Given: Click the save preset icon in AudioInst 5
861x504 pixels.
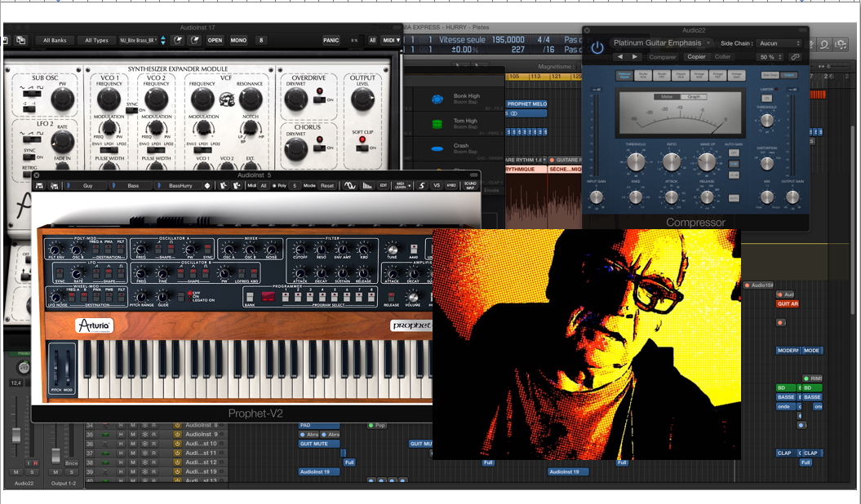Looking at the screenshot, I should pyautogui.click(x=40, y=186).
